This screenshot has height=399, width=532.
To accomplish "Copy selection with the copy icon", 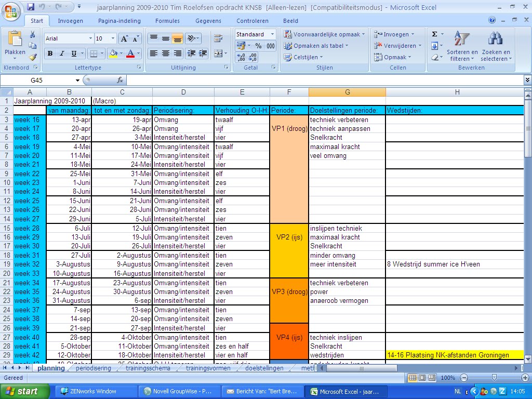I will point(33,46).
